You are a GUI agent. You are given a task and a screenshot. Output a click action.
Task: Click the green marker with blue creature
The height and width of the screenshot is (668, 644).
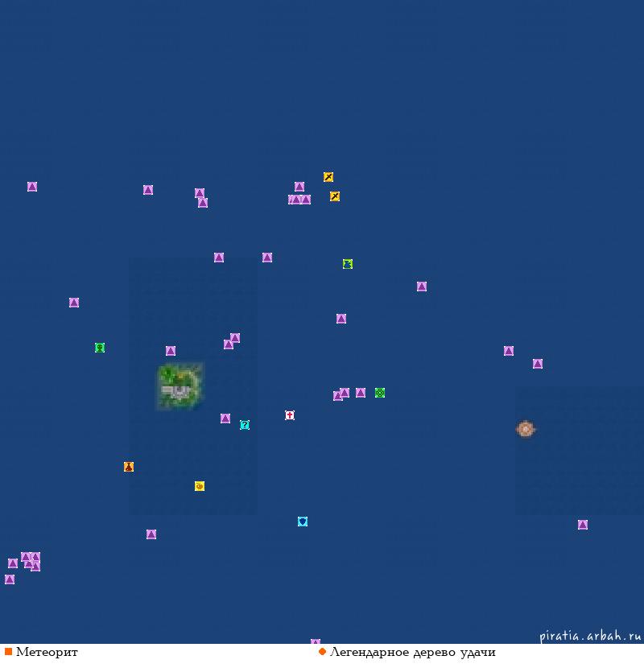pyautogui.click(x=348, y=264)
